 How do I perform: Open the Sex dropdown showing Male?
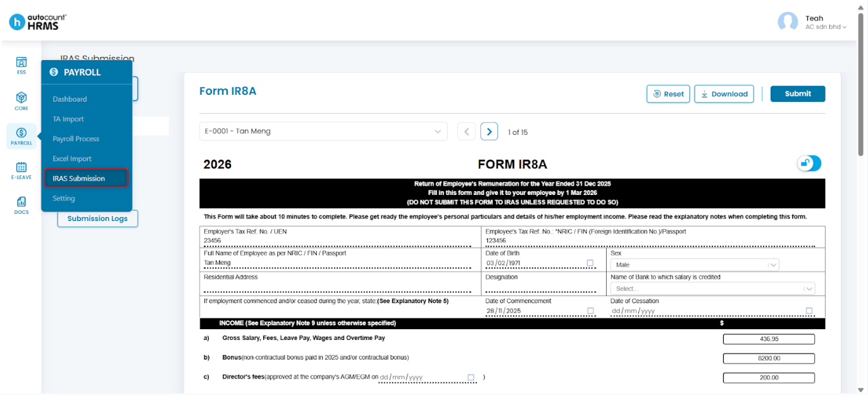pyautogui.click(x=695, y=265)
